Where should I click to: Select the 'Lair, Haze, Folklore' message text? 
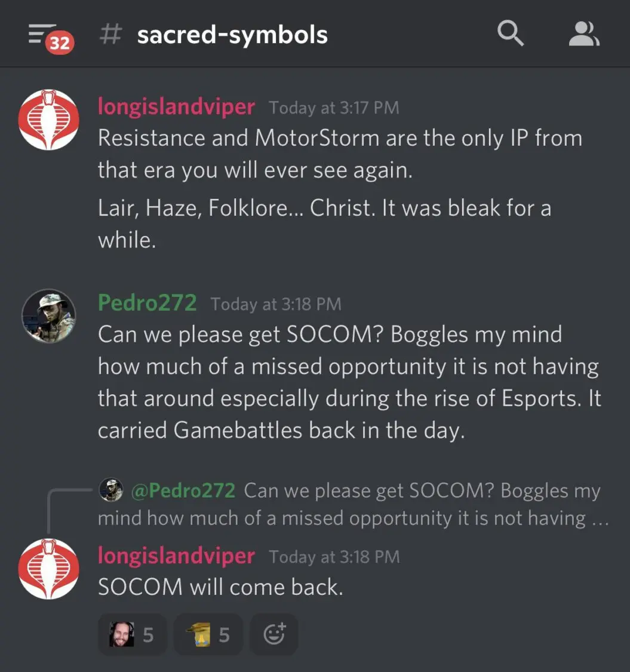pos(324,224)
